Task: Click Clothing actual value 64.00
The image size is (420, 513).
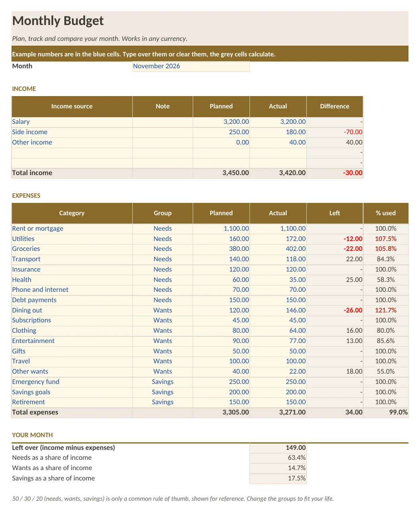Action: coord(278,331)
